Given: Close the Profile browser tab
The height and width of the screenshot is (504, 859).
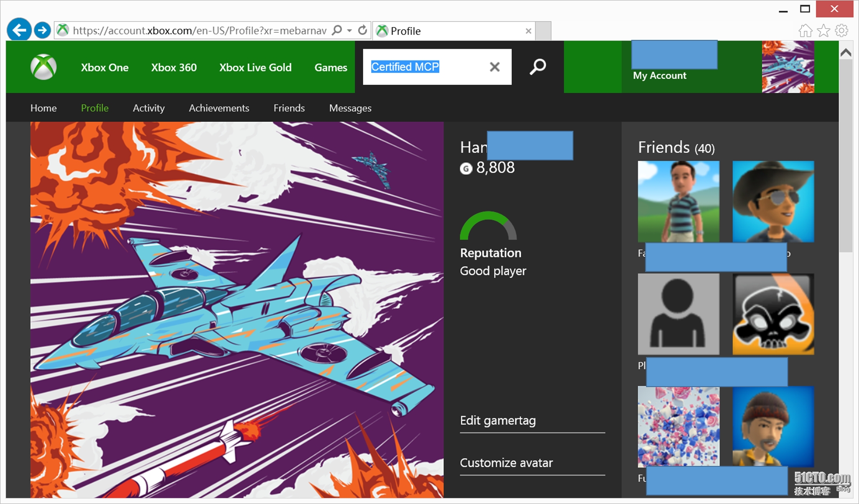Looking at the screenshot, I should [x=529, y=31].
